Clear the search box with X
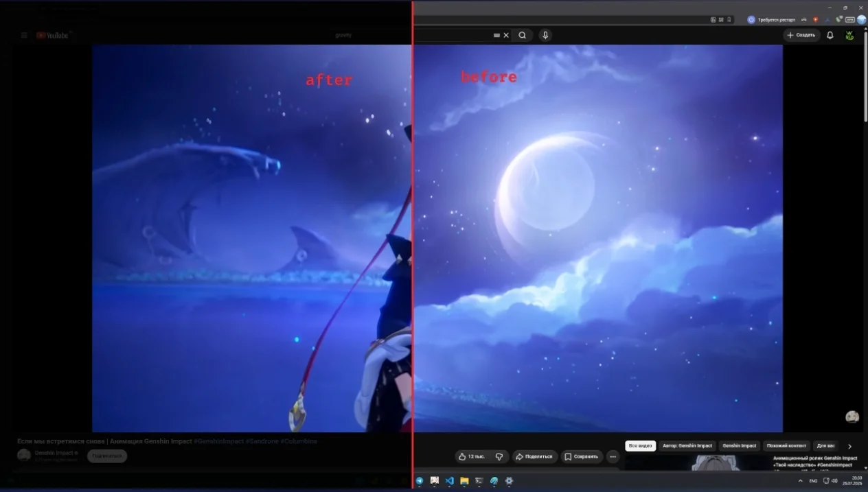This screenshot has height=492, width=868. [x=506, y=35]
